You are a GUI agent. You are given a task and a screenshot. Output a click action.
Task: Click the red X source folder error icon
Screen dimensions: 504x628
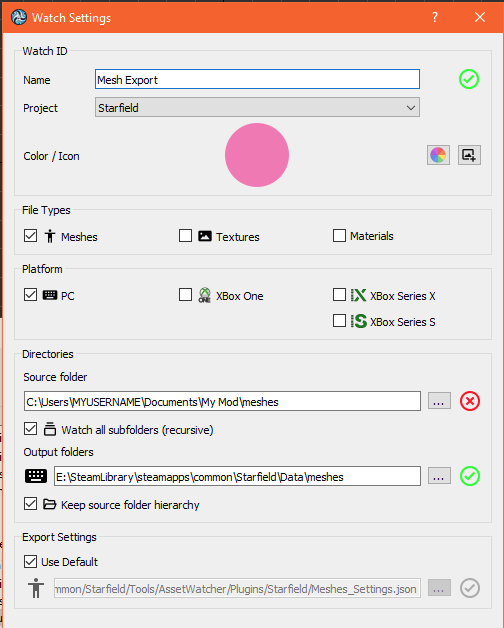click(470, 401)
